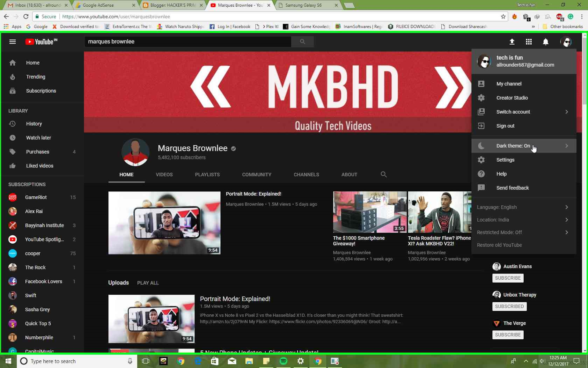Click the Subscriptions icon in sidebar
This screenshot has width=588, height=368.
tap(12, 91)
